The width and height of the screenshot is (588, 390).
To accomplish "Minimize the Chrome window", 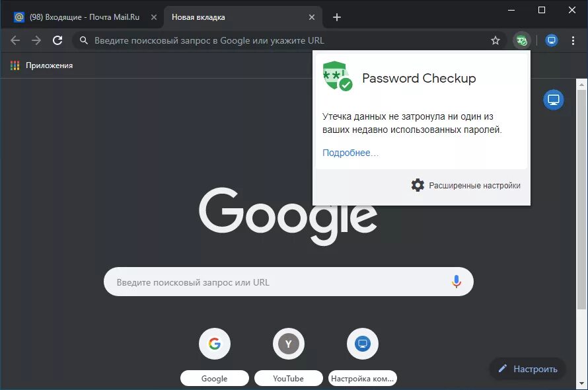I will point(511,10).
